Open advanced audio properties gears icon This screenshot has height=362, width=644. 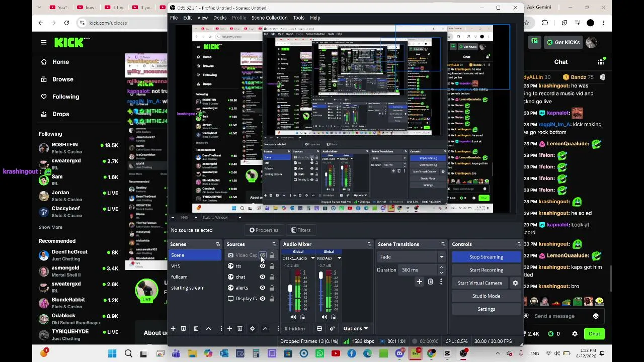click(x=332, y=329)
